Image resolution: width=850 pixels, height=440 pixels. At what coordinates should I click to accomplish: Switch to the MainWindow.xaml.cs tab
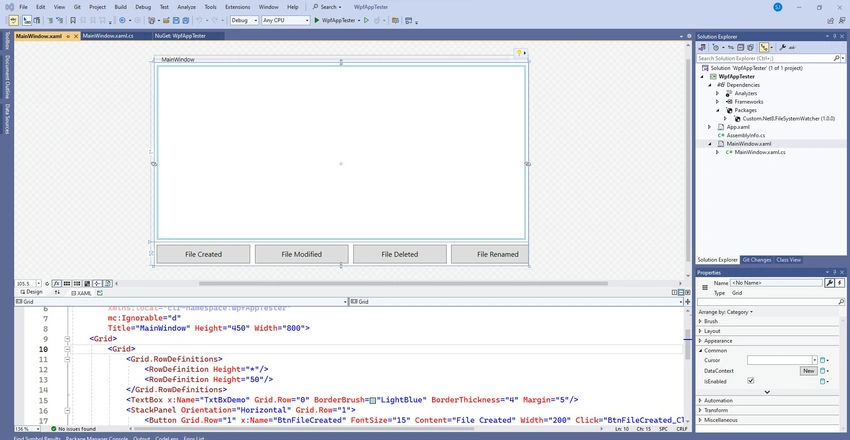tap(108, 36)
